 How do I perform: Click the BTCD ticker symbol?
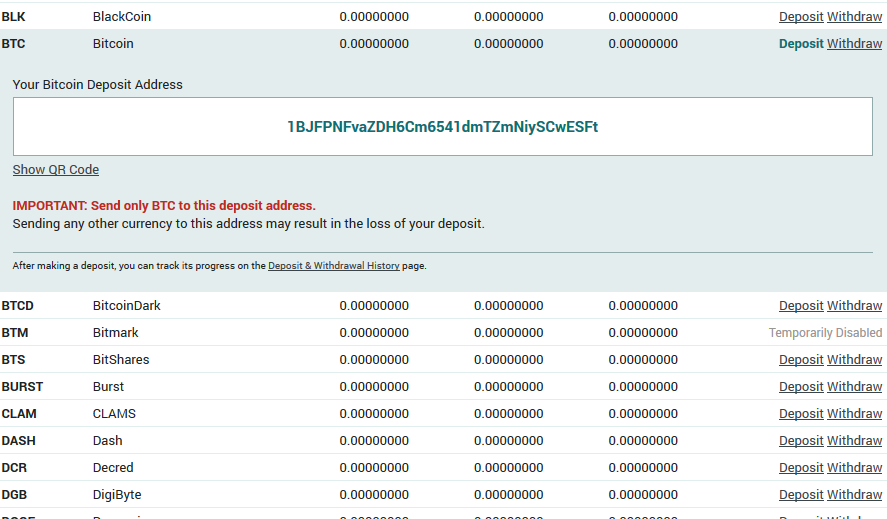coord(18,306)
